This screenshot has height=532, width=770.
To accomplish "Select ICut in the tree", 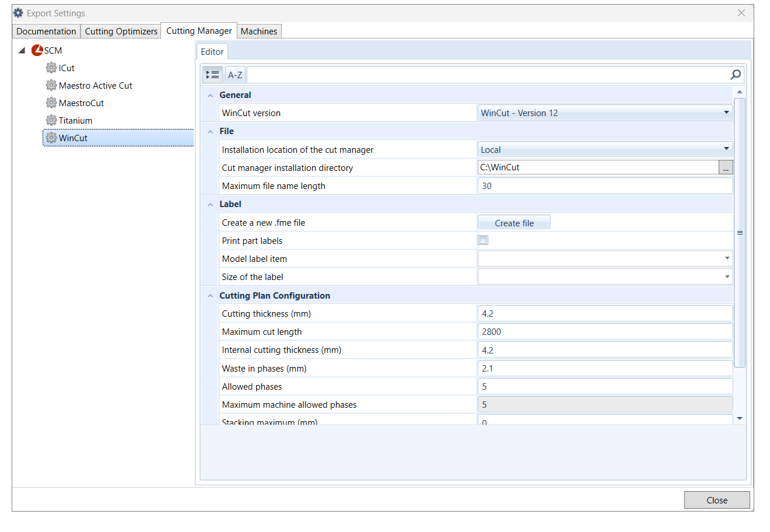I will pyautogui.click(x=66, y=68).
